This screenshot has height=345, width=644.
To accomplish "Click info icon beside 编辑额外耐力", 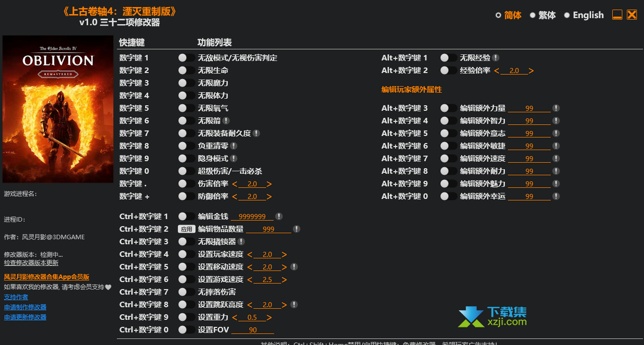I will 556,171.
